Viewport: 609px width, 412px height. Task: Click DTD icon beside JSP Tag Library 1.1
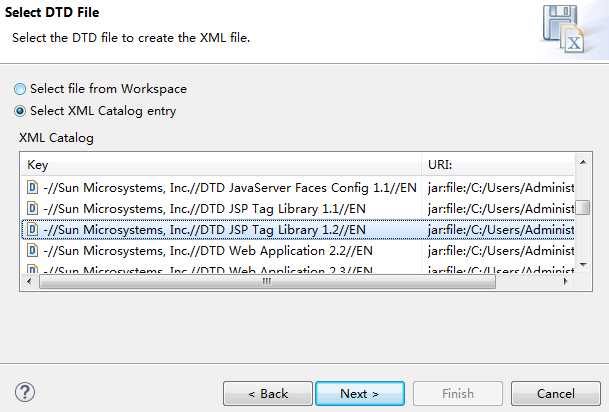tap(32, 208)
